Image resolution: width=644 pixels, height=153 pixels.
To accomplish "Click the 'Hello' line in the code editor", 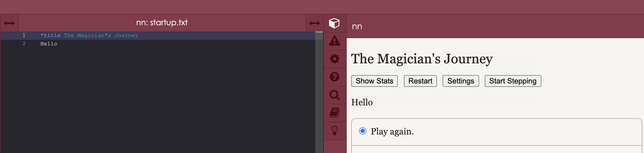I will (x=49, y=44).
